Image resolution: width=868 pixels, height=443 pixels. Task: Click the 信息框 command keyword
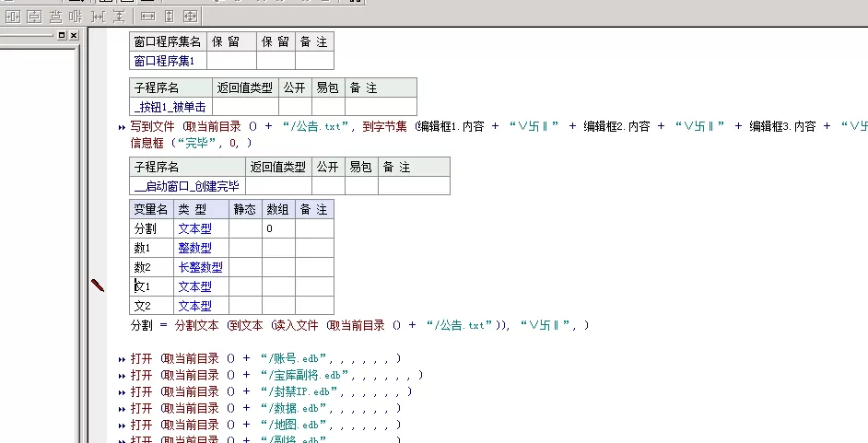point(147,144)
